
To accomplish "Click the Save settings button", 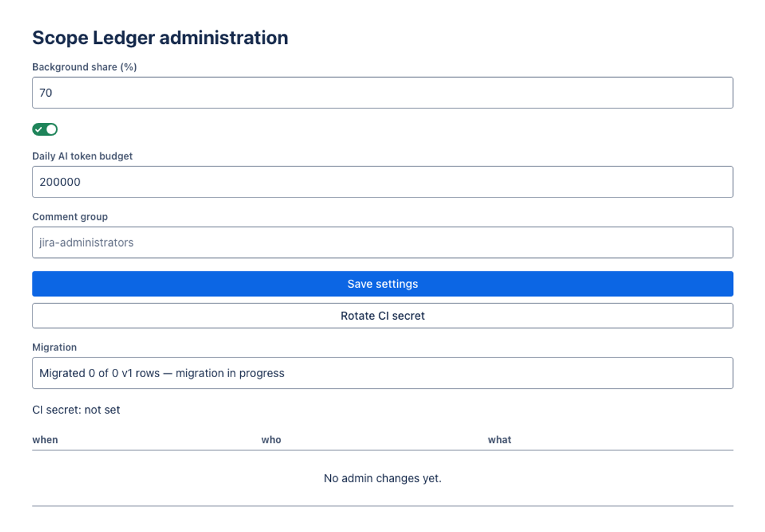I will click(382, 284).
